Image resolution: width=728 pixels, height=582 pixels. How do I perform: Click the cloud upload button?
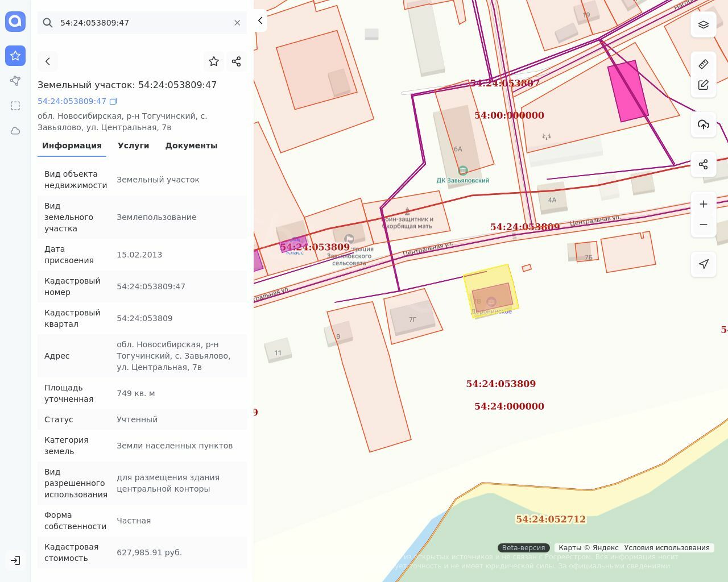(704, 124)
